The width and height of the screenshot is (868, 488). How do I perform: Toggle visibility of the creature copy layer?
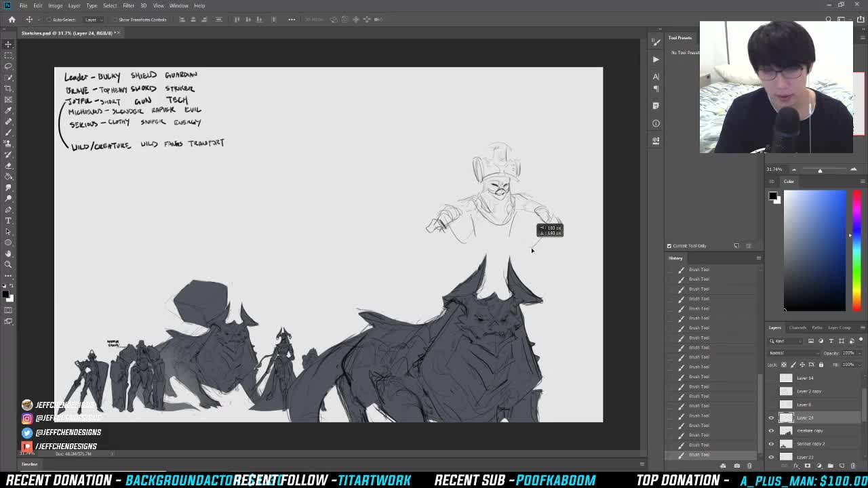(x=770, y=431)
